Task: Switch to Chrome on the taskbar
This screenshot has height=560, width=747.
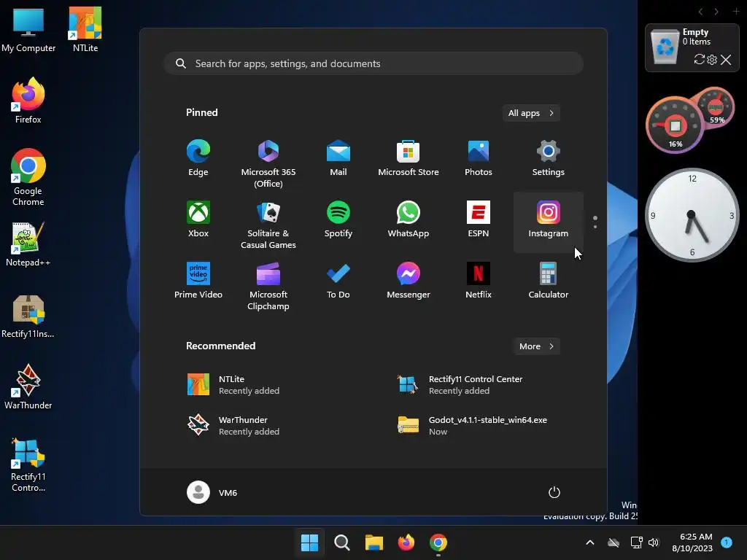Action: pos(438,542)
